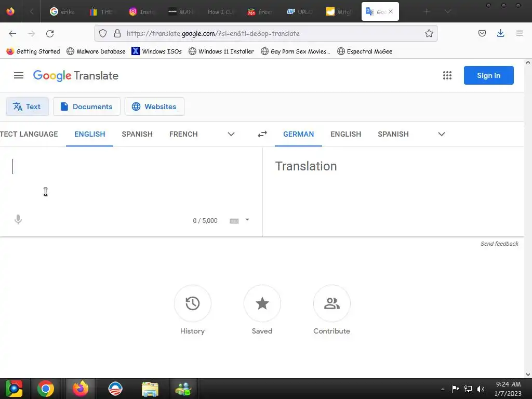The width and height of the screenshot is (532, 399).
Task: Open the Google Translate main menu hamburger
Action: (19, 75)
